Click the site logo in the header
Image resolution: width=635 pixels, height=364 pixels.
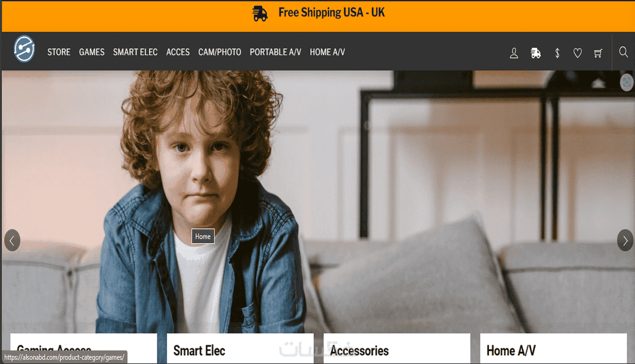click(x=24, y=49)
